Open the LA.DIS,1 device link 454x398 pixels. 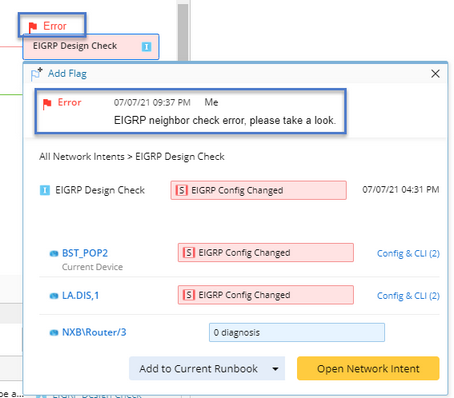click(x=81, y=296)
